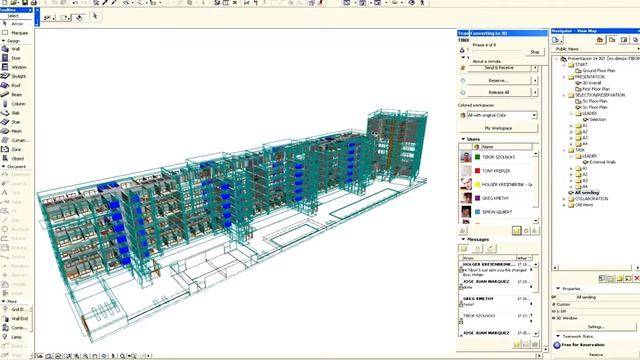
Task: Click the orbit hand icon in info box
Action: tap(79, 18)
